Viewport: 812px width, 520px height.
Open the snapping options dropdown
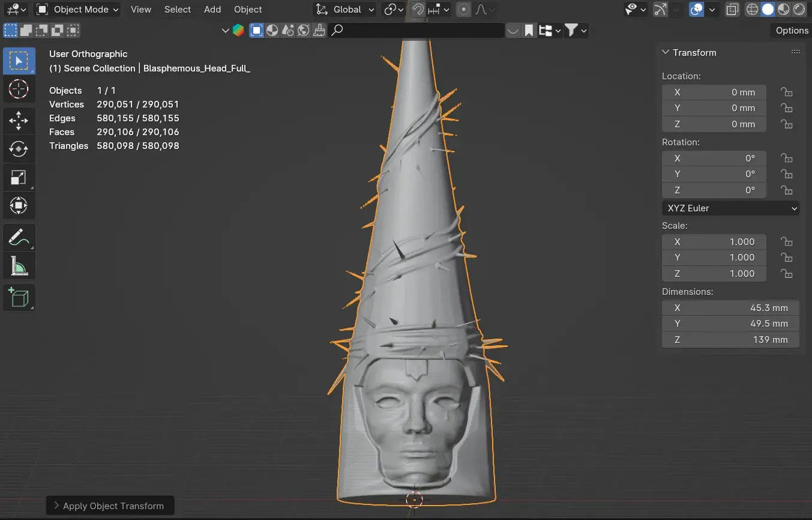click(439, 10)
